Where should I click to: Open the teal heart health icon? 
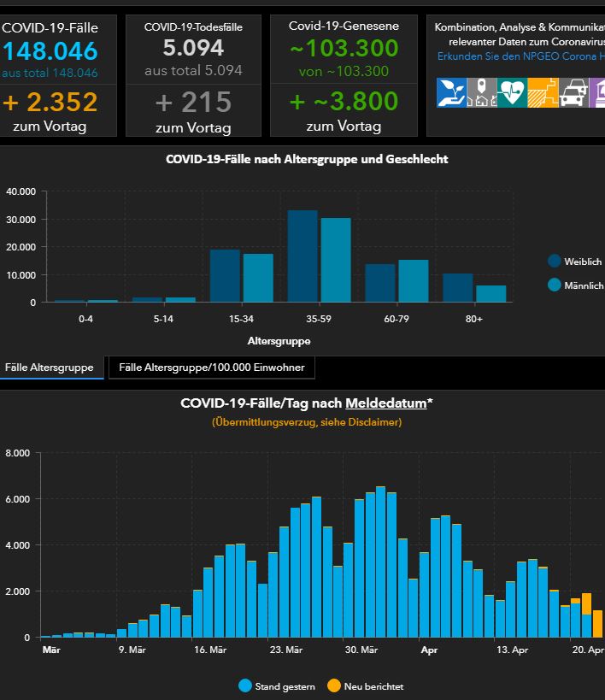click(x=511, y=92)
